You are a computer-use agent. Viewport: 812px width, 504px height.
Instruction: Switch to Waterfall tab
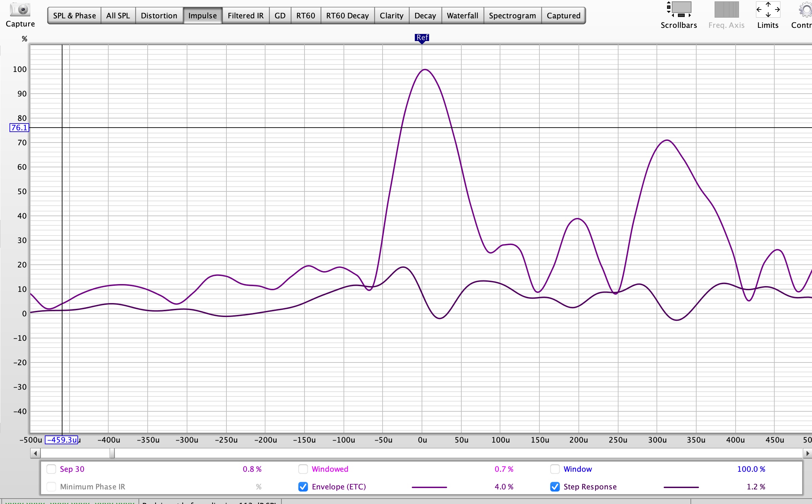click(x=463, y=16)
